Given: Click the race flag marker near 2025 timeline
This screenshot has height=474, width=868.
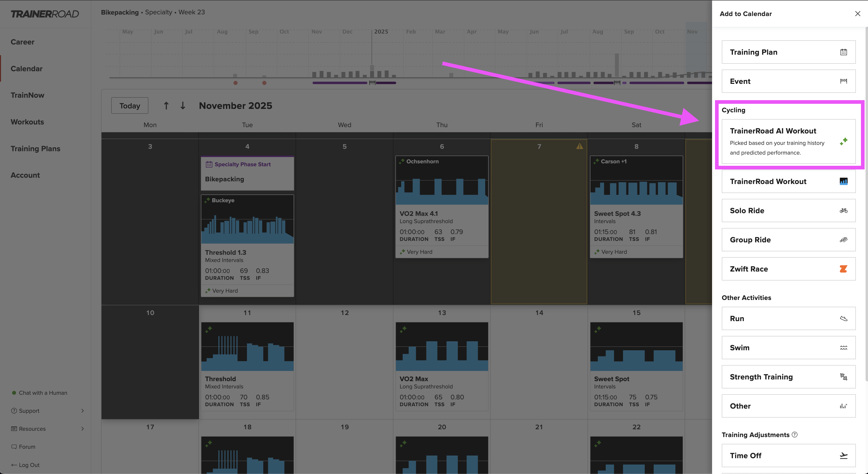Looking at the screenshot, I should [372, 83].
